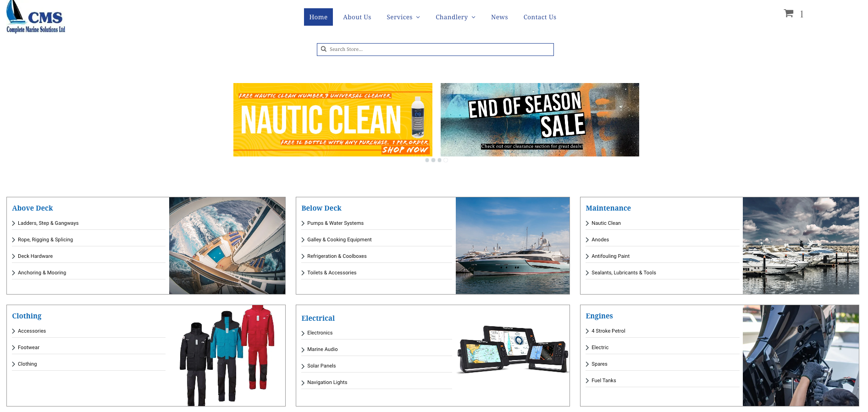868x412 pixels.
Task: Open the Navigation Lights link
Action: pos(327,382)
